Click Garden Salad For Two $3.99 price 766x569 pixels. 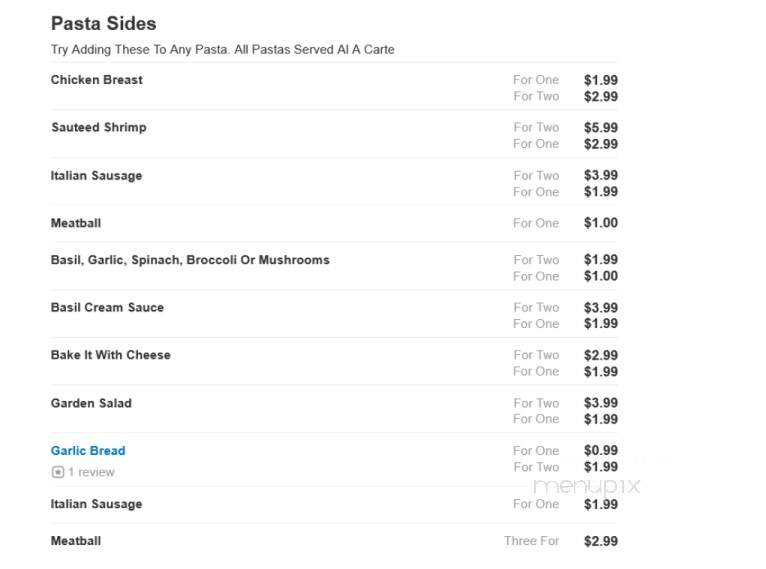tap(601, 403)
